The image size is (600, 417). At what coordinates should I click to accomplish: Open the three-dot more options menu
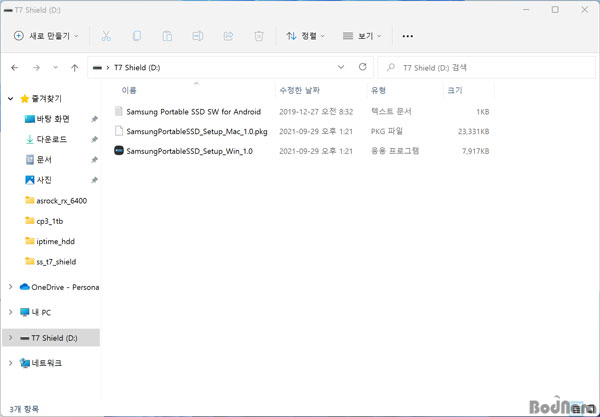click(x=408, y=36)
